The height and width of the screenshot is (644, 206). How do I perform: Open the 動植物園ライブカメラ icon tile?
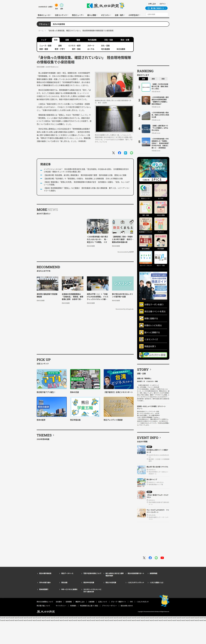(145, 224)
